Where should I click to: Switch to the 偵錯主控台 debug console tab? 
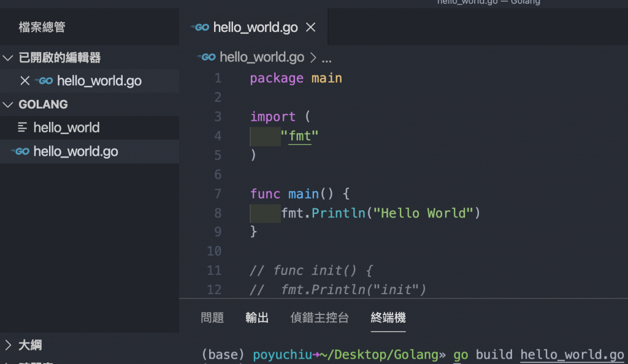click(320, 317)
